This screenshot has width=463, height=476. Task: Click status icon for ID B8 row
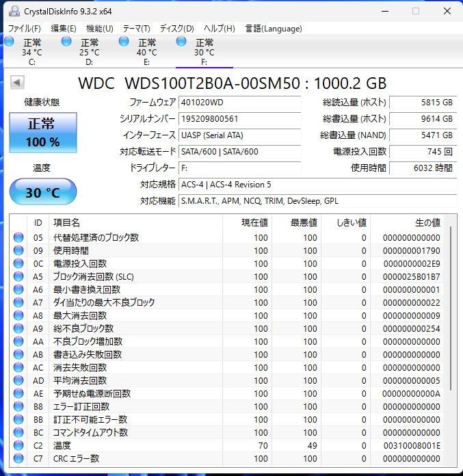click(x=18, y=406)
